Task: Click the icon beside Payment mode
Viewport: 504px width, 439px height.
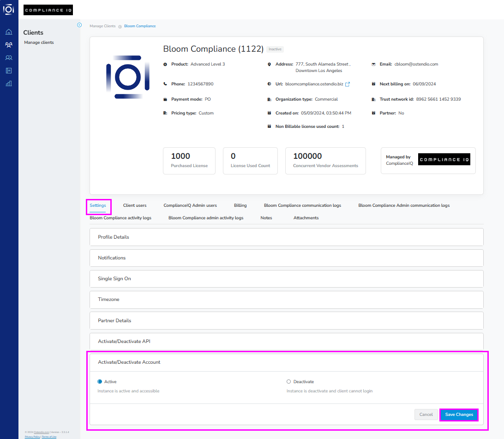Action: (165, 99)
